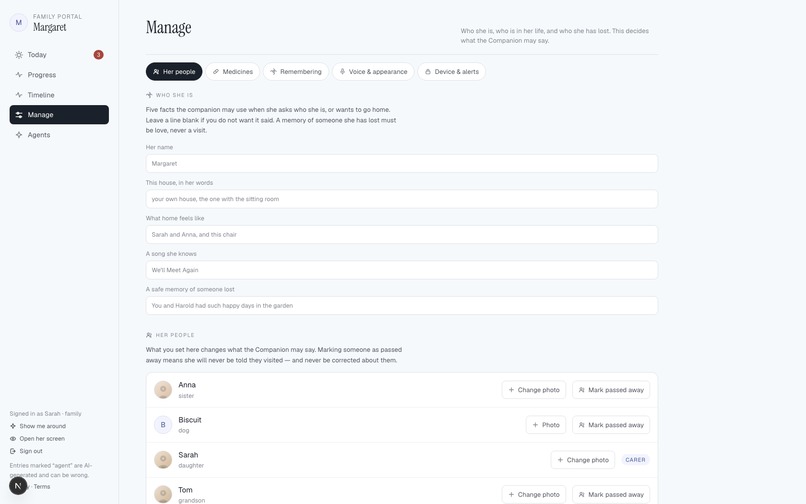Viewport: 806px width, 504px height.
Task: Mark Biscuit as passed away
Action: click(611, 425)
